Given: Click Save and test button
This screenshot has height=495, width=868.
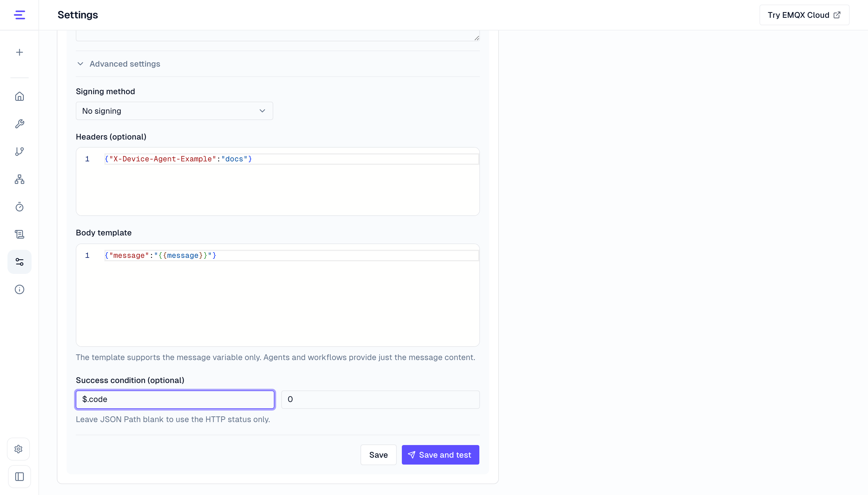Looking at the screenshot, I should click(x=440, y=455).
